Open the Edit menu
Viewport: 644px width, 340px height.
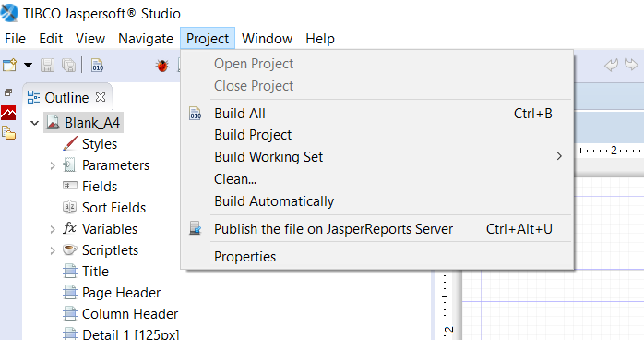pos(51,39)
